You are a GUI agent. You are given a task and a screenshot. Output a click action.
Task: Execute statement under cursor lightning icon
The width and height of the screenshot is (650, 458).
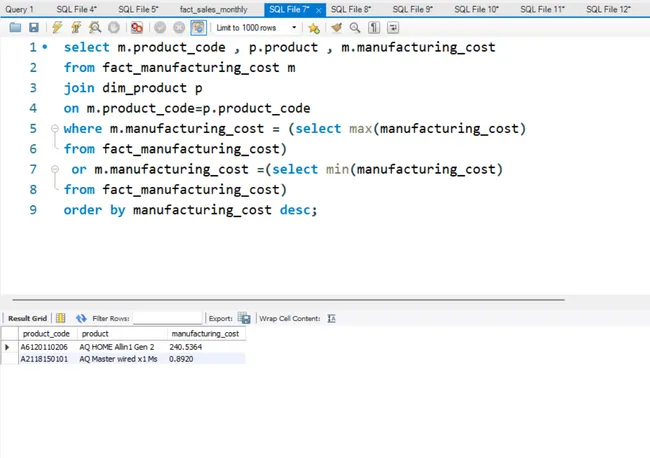[76, 28]
